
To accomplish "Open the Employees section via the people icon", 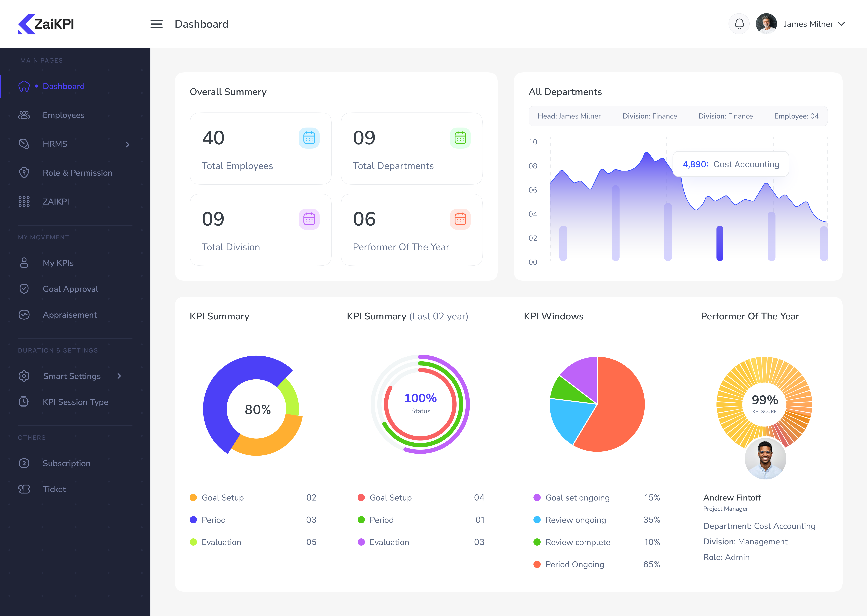I will (24, 115).
